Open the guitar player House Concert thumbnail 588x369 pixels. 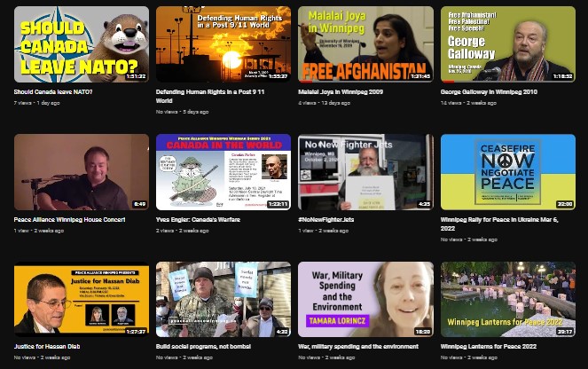point(82,171)
